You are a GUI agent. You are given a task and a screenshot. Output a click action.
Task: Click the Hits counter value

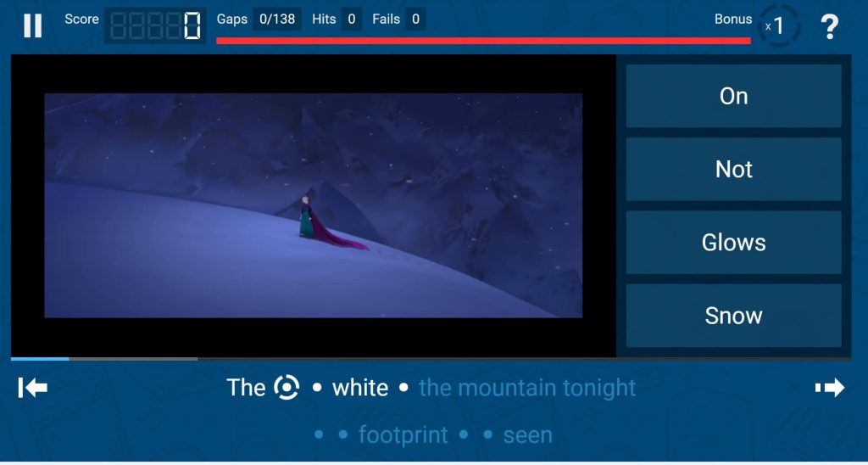click(x=352, y=20)
